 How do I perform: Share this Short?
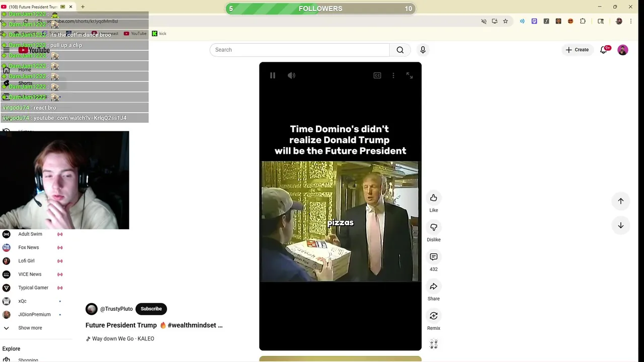click(434, 287)
